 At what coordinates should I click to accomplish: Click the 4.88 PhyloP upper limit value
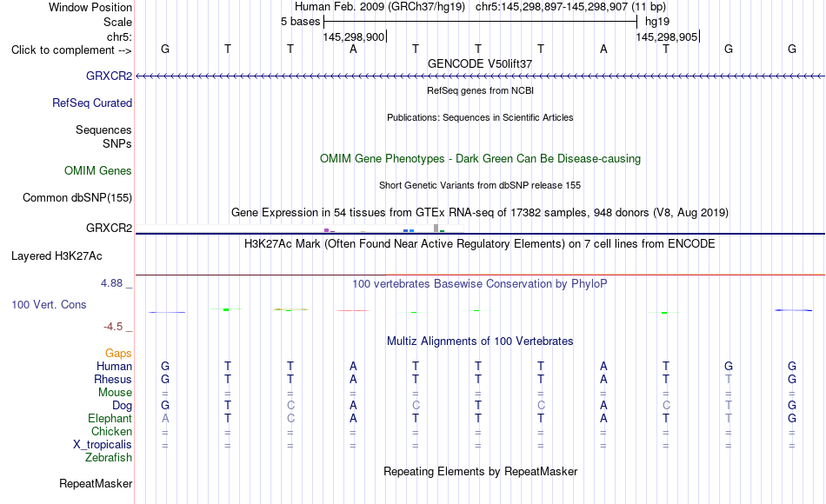pyautogui.click(x=111, y=283)
